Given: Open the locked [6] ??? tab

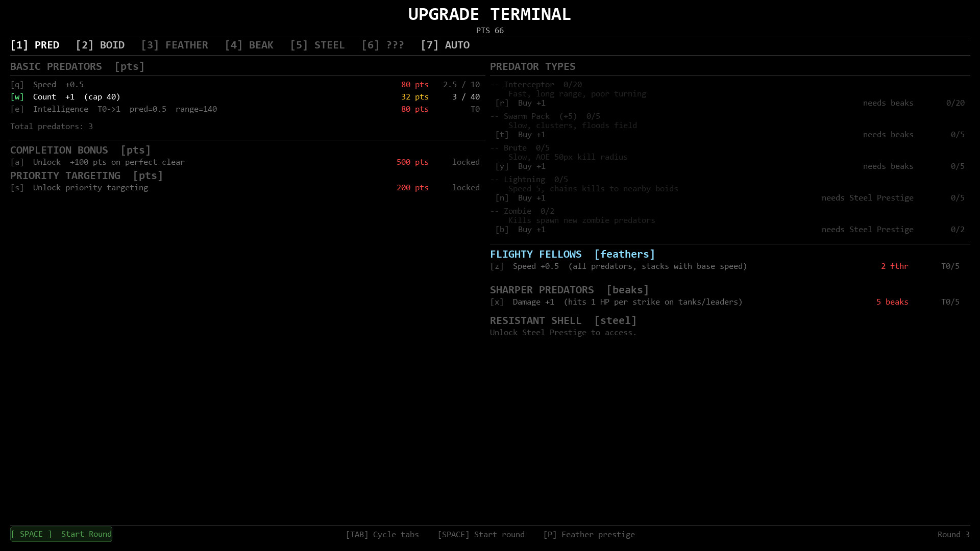Looking at the screenshot, I should tap(382, 45).
